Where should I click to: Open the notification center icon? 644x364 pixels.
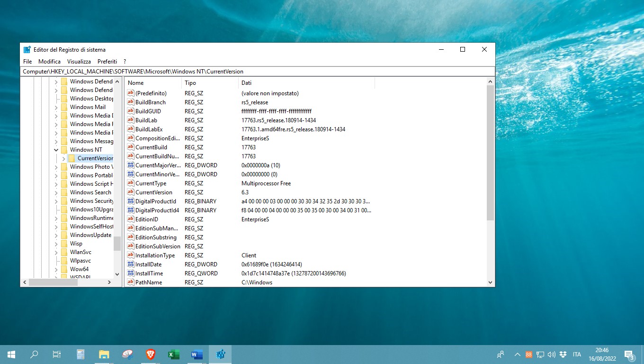click(629, 355)
